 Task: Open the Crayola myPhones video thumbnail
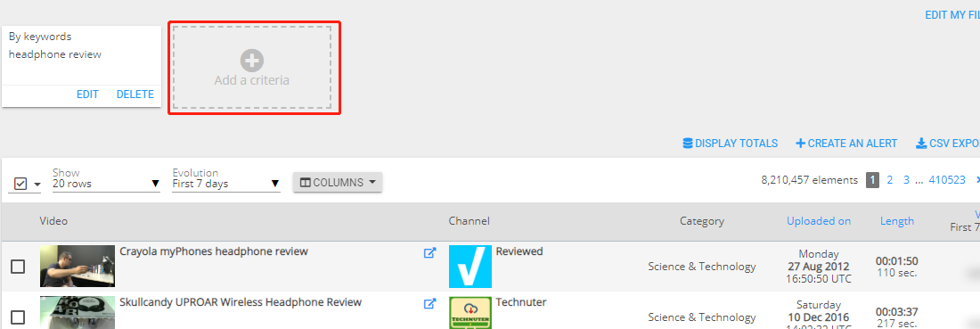[78, 267]
